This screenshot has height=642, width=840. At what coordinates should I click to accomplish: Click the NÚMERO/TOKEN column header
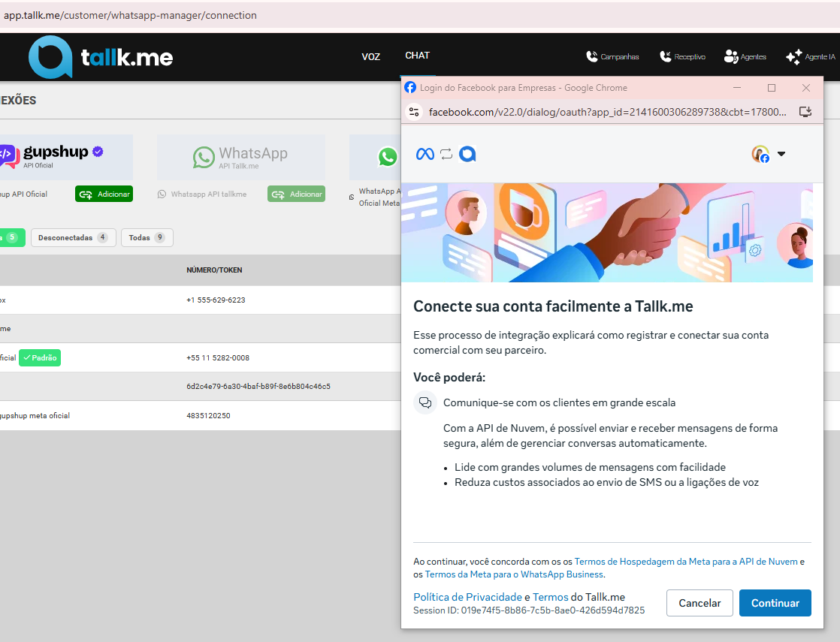(x=214, y=270)
